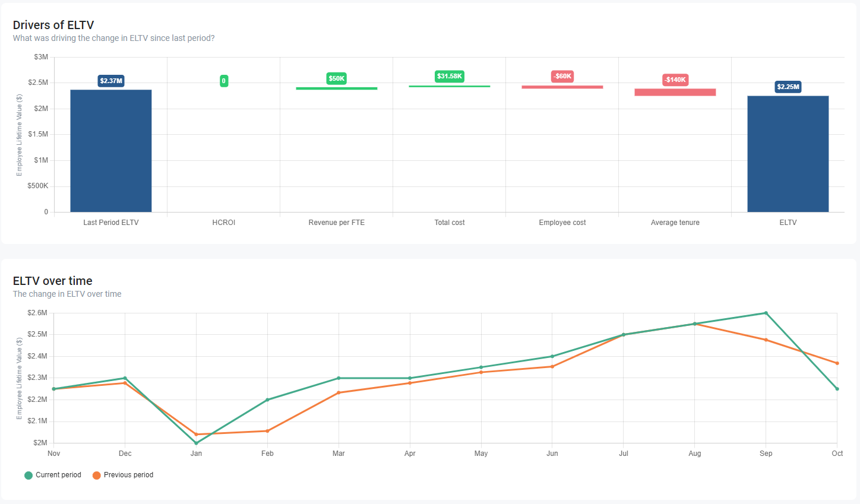860x504 pixels.
Task: Click the Jan current period data point
Action: pos(196,443)
